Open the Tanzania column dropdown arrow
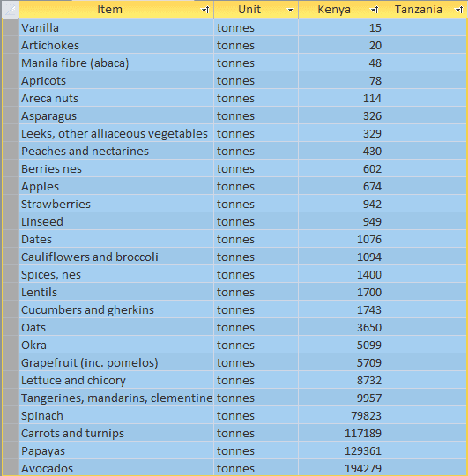 459,10
